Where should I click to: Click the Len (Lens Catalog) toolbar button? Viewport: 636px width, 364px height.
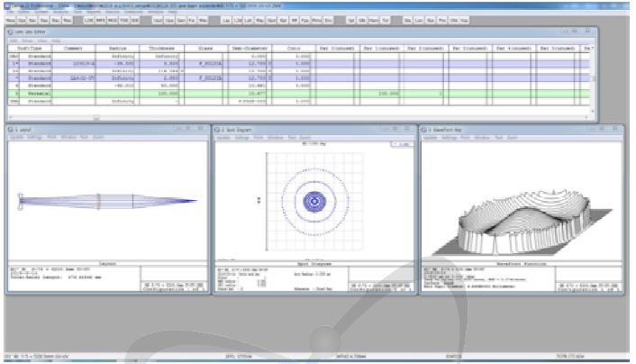click(419, 20)
